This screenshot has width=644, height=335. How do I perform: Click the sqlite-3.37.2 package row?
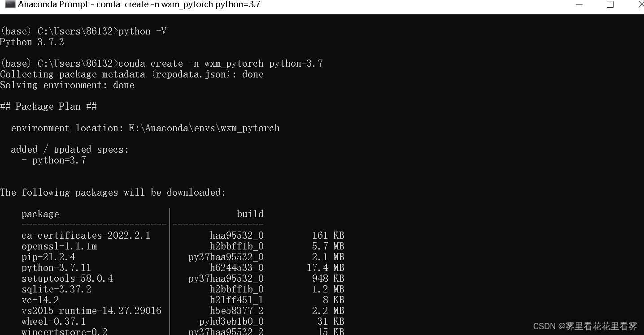pyautogui.click(x=183, y=289)
